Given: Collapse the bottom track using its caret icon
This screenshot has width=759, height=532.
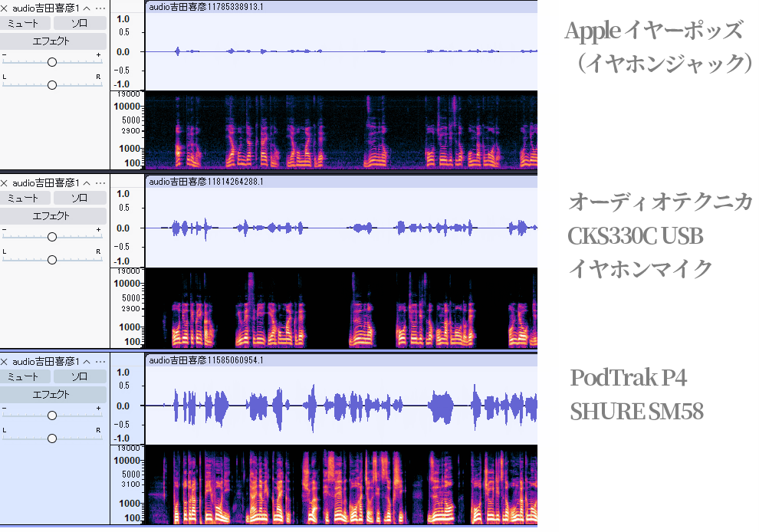Looking at the screenshot, I should [87, 362].
